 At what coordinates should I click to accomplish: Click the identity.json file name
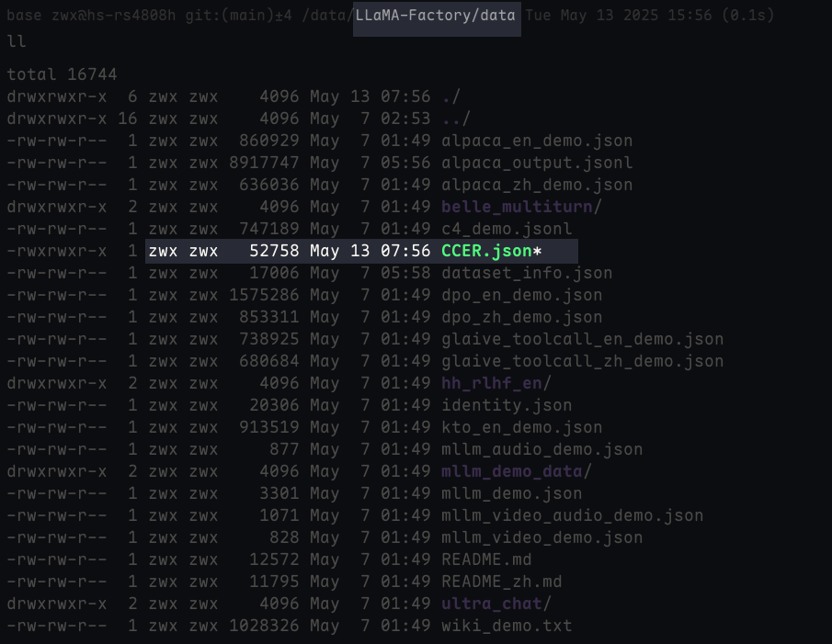[x=507, y=405]
